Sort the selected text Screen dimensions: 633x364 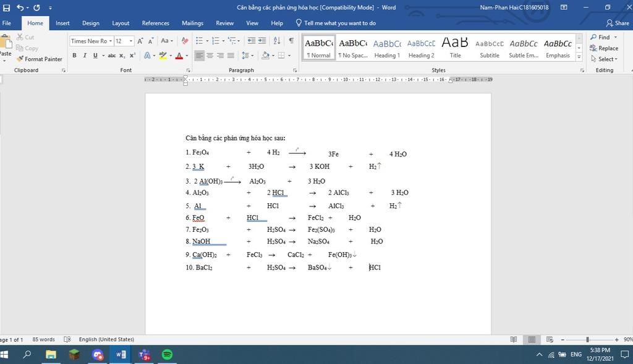click(277, 41)
